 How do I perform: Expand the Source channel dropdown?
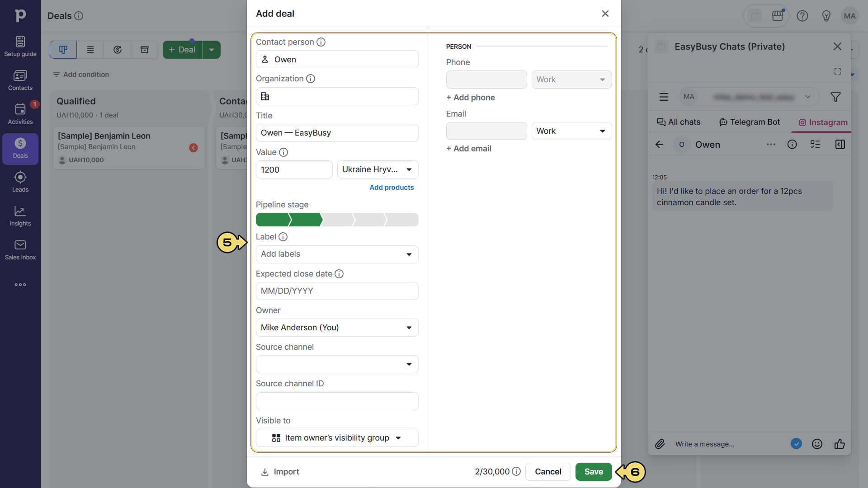[x=337, y=364]
